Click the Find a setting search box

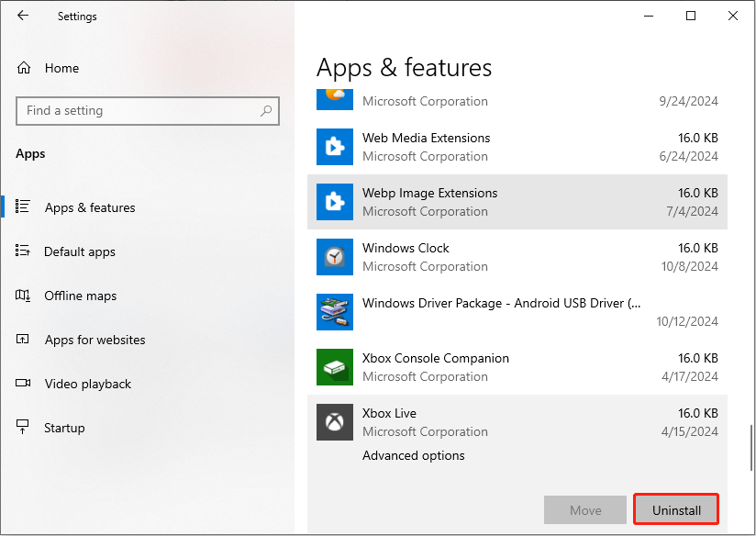pyautogui.click(x=148, y=111)
